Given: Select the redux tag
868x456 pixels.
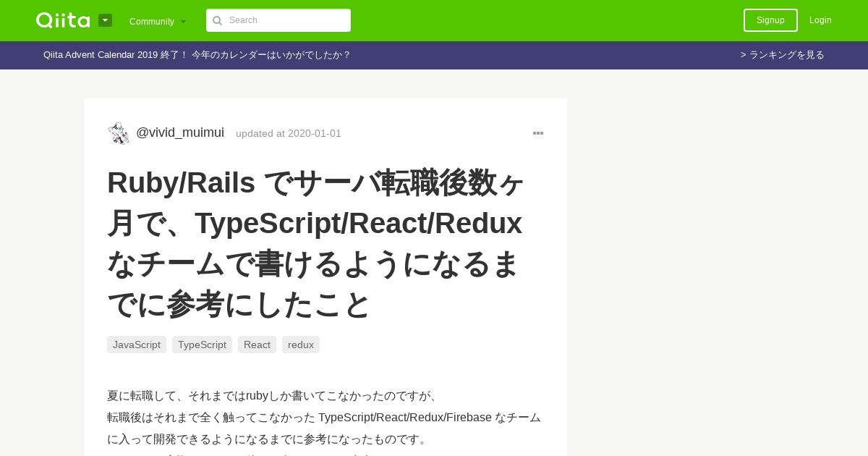Looking at the screenshot, I should click(301, 345).
